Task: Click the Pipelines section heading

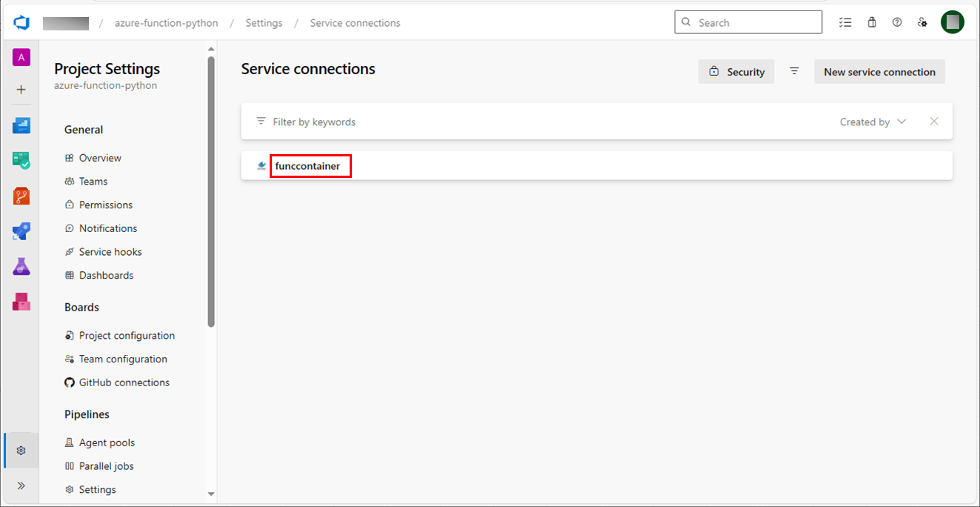Action: (87, 414)
